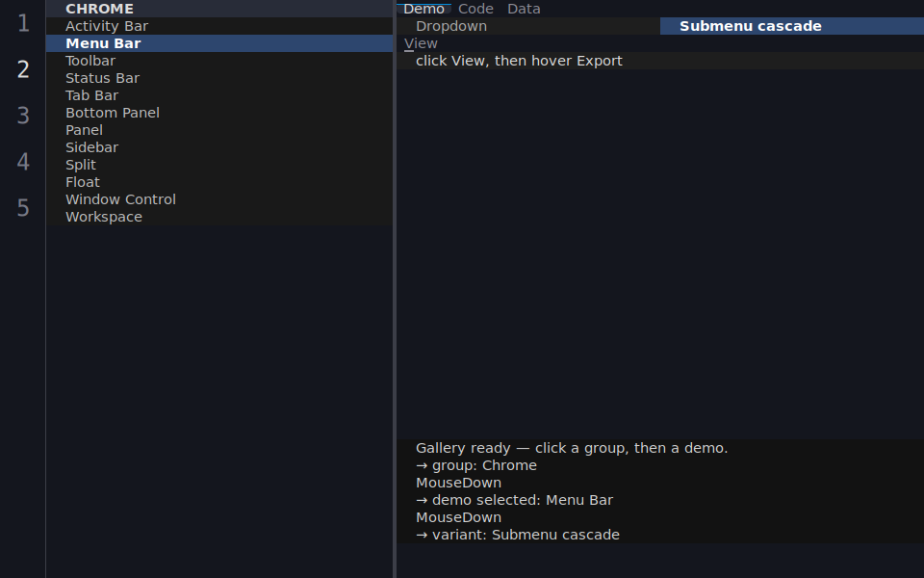Screen dimensions: 924x578
Task: Choose the Float demo
Action: click(x=219, y=182)
